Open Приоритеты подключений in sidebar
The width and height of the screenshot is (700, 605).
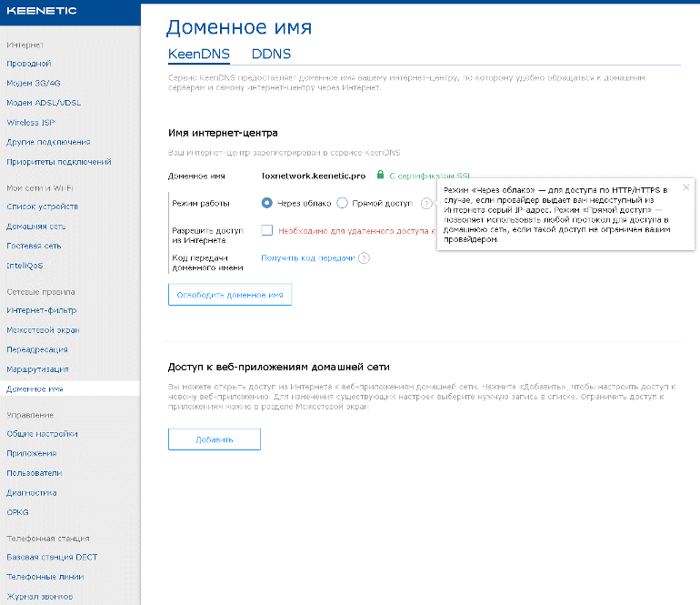tap(58, 162)
